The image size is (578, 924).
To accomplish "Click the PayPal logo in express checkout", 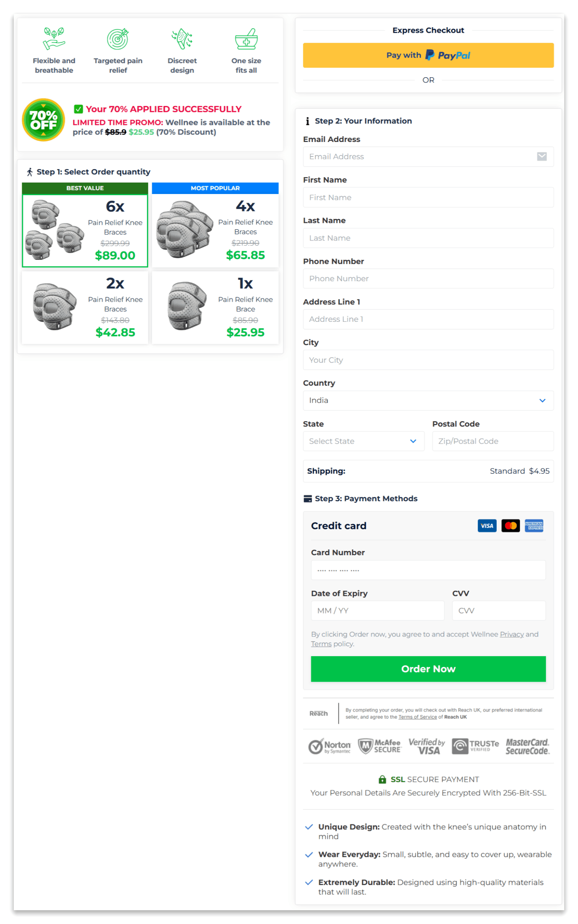I will click(447, 55).
